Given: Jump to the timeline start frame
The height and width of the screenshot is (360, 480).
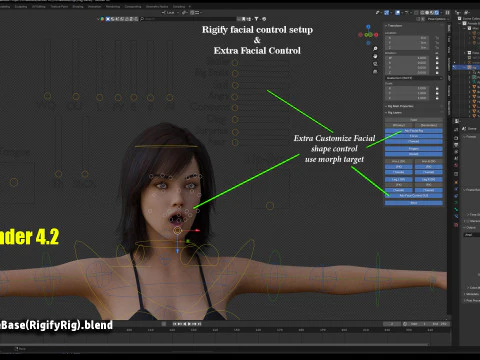Looking at the screenshot, I should pos(175,324).
